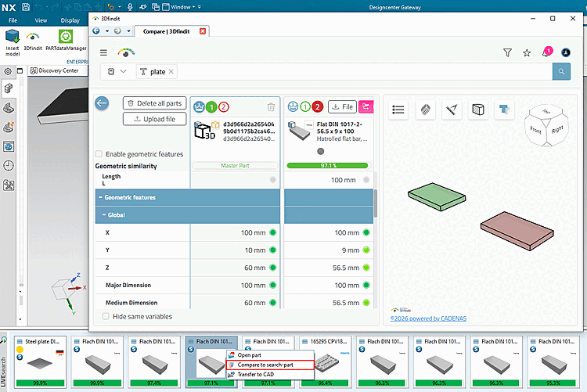
Task: Choose Compare to search part
Action: click(x=270, y=365)
